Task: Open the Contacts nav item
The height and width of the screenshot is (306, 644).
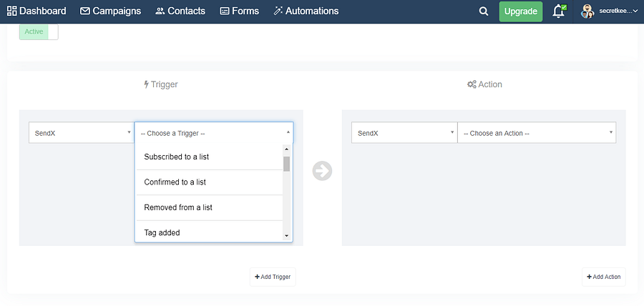Action: (180, 11)
